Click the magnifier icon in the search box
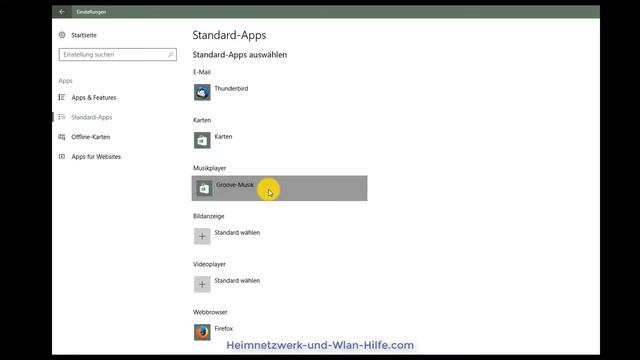This screenshot has width=640, height=360. click(x=171, y=55)
